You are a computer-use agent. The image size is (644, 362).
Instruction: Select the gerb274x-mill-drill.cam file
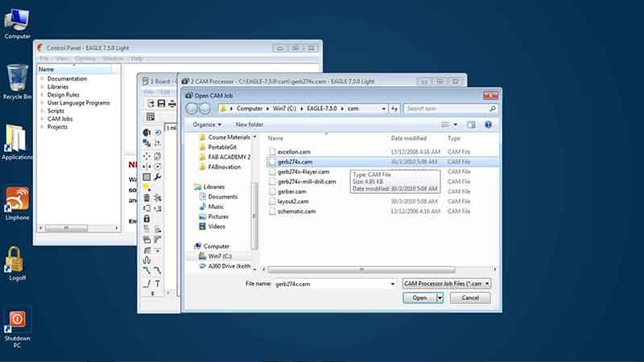[307, 182]
